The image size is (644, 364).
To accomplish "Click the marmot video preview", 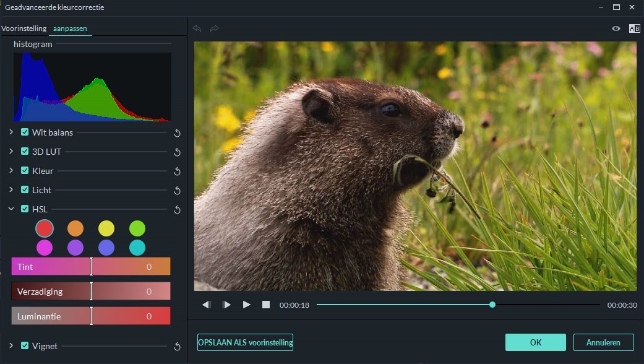I will tap(415, 166).
